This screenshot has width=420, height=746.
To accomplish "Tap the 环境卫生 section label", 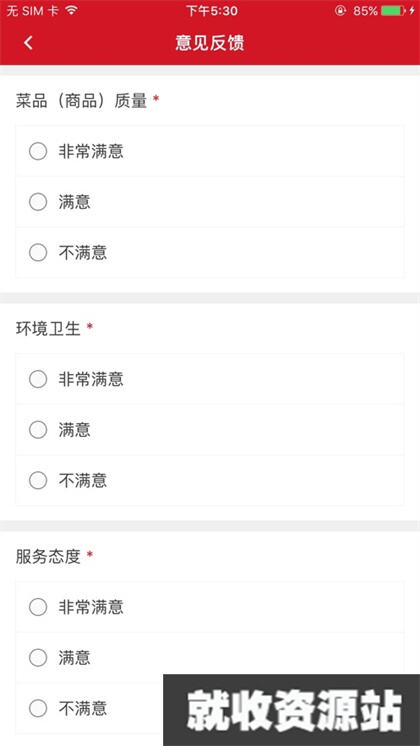I will (49, 328).
